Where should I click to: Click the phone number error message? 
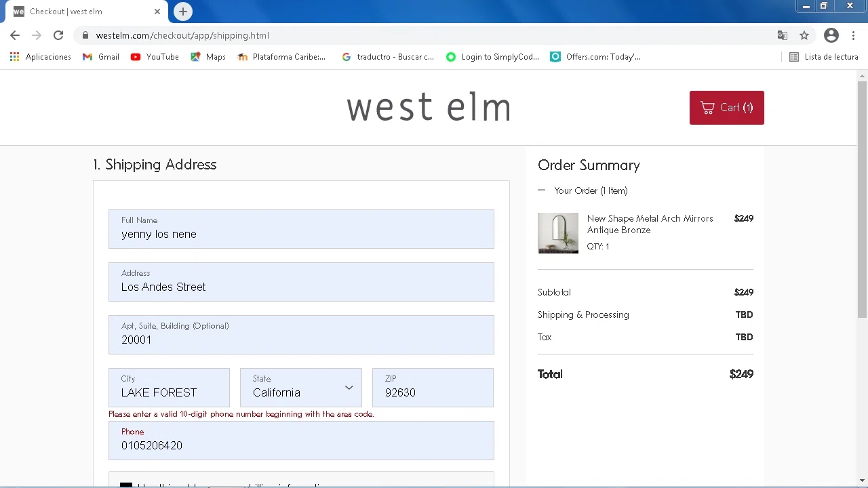(241, 414)
